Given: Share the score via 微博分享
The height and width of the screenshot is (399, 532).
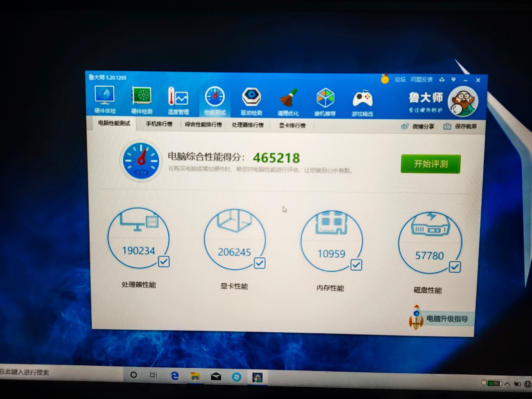Looking at the screenshot, I should (418, 126).
